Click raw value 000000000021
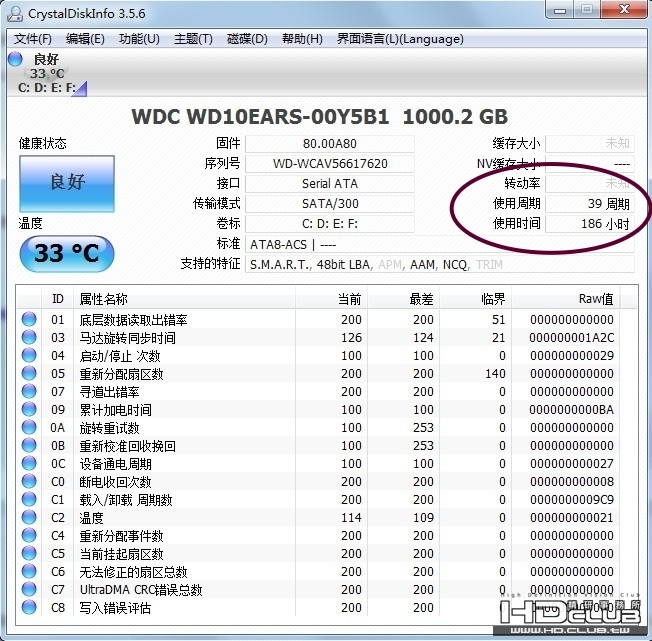 [571, 518]
